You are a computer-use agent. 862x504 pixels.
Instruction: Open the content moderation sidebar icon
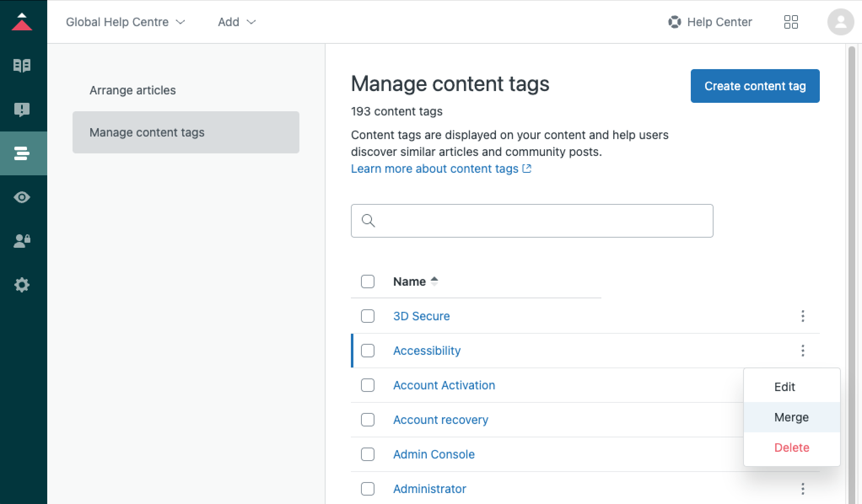click(22, 110)
